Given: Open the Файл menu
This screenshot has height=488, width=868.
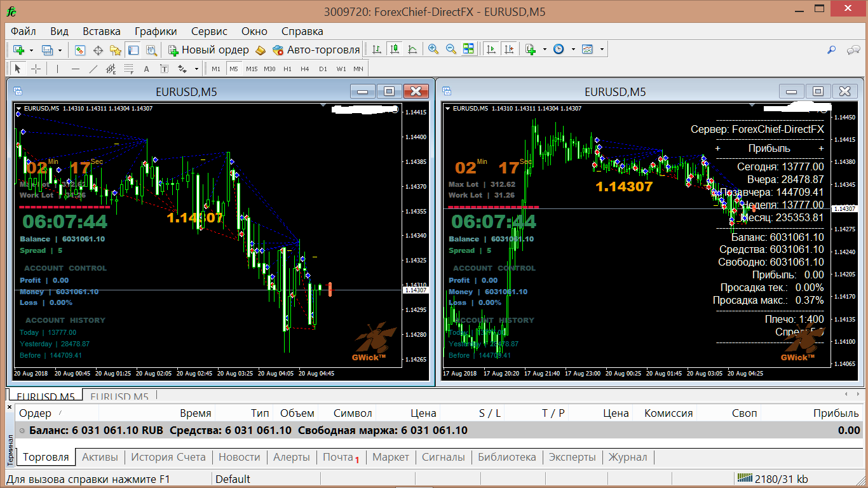Looking at the screenshot, I should 24,31.
